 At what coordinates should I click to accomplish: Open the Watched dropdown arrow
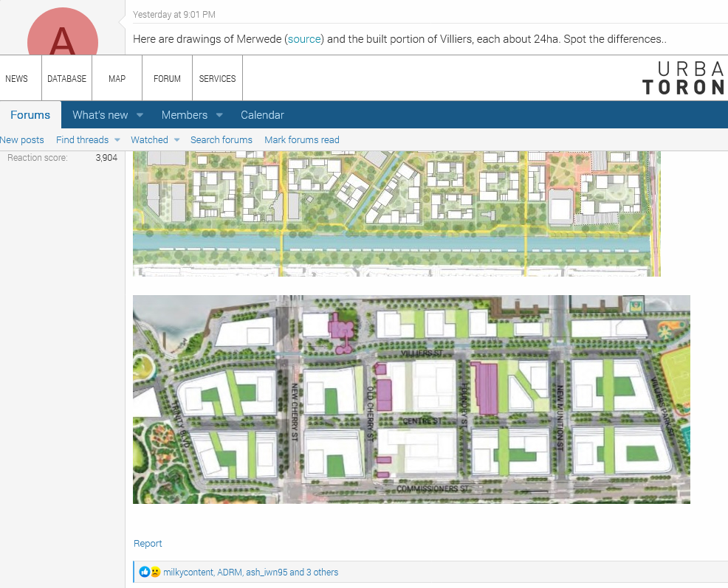point(176,140)
